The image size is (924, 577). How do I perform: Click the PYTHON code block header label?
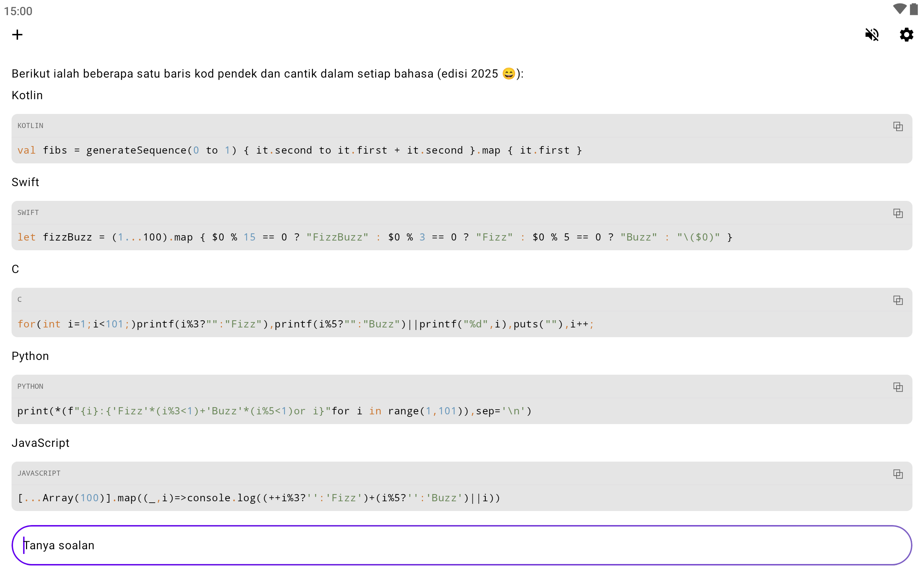click(30, 386)
